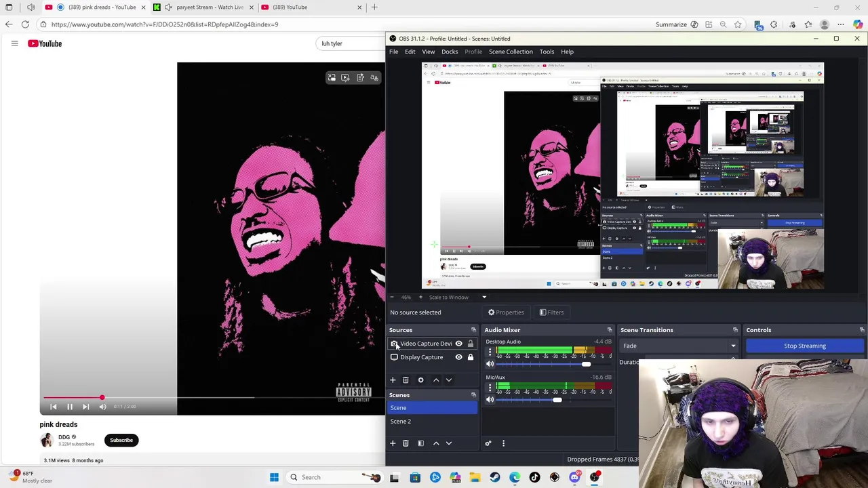868x488 pixels.
Task: Open a new browser tab
Action: (374, 7)
